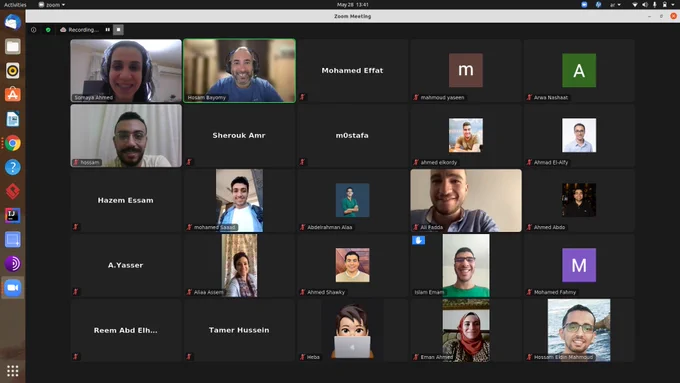Click the cloud Recording indicator
Screen dimensions: 680x383
pos(79,30)
